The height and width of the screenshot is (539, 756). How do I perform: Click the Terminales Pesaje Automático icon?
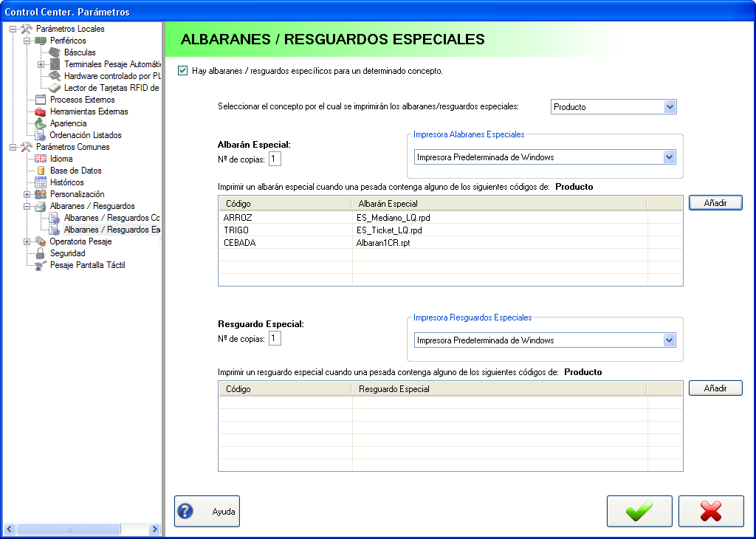point(55,64)
